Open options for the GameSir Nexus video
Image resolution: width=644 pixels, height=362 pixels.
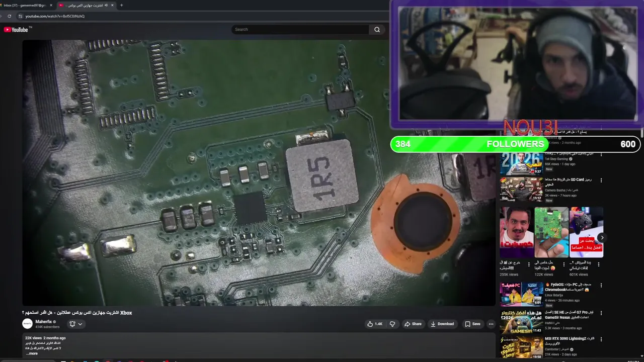[601, 313]
